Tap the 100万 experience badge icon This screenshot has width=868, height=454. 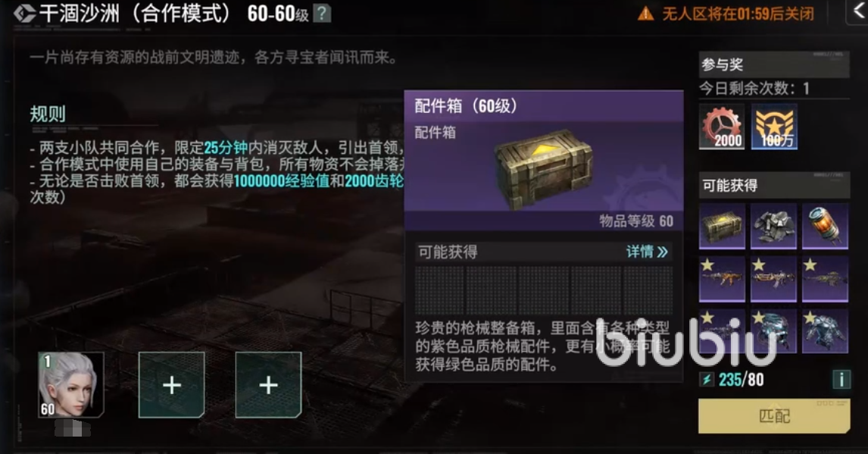pos(774,127)
